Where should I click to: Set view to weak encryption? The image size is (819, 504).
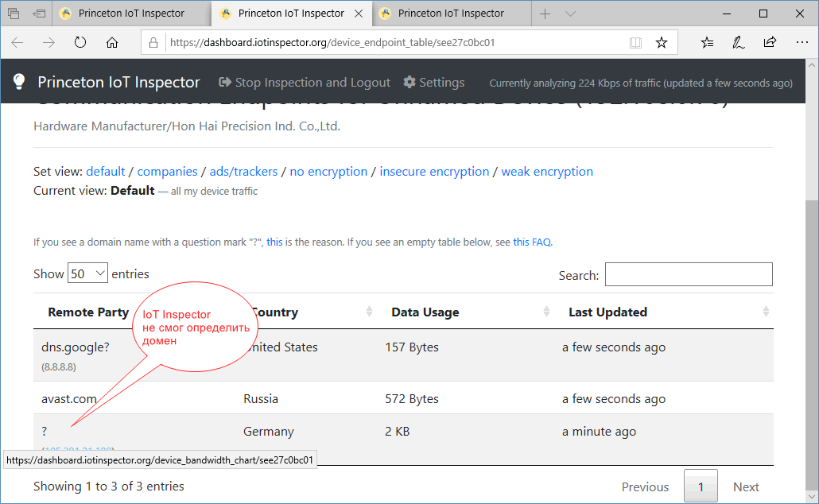coord(547,171)
